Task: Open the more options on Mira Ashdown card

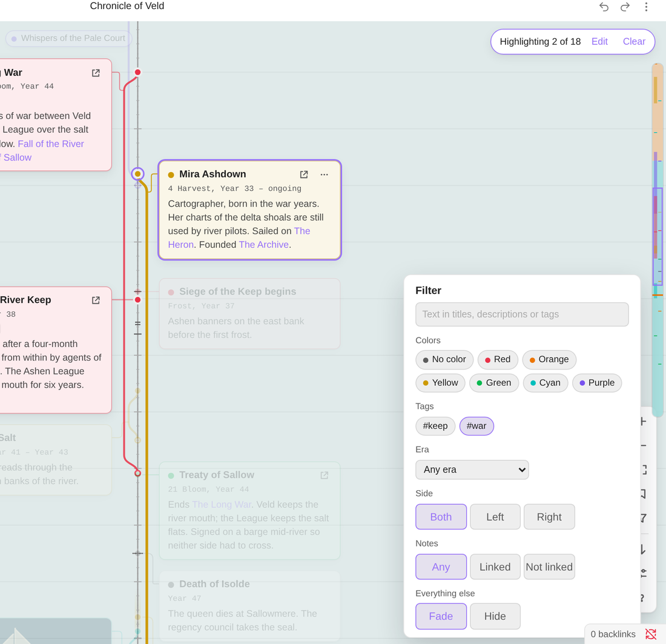Action: 324,174
